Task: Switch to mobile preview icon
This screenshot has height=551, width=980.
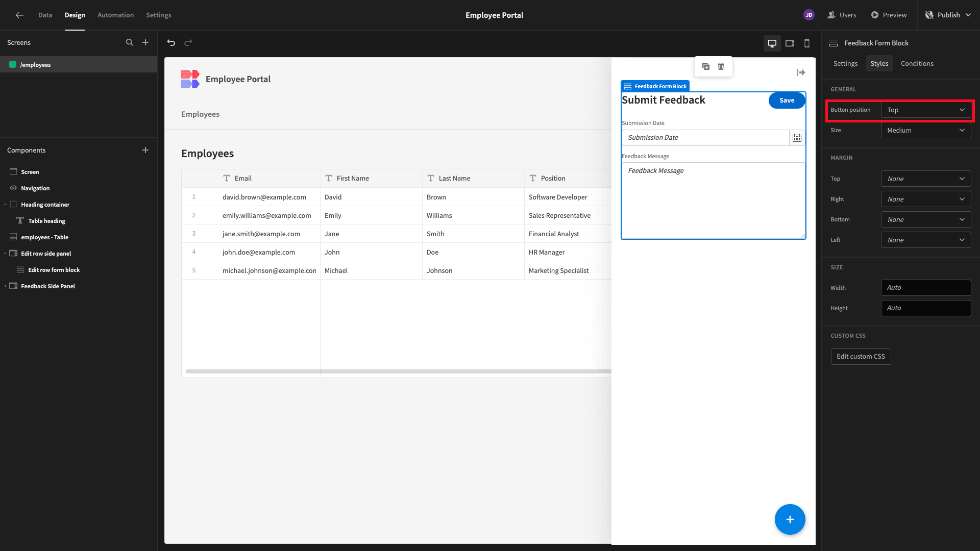Action: [807, 43]
